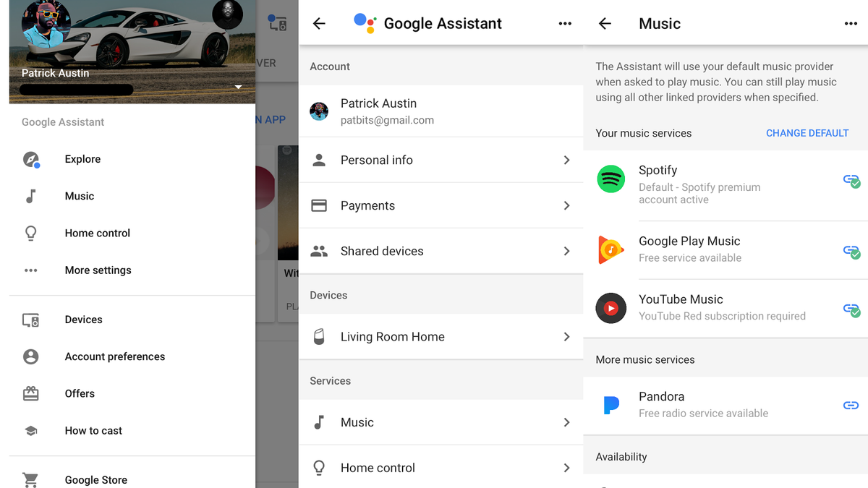Tap the Personal info person icon
The height and width of the screenshot is (488, 868).
pos(319,160)
